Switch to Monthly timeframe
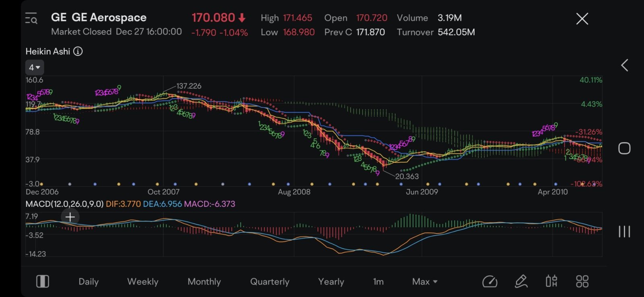This screenshot has width=644, height=297. point(204,281)
